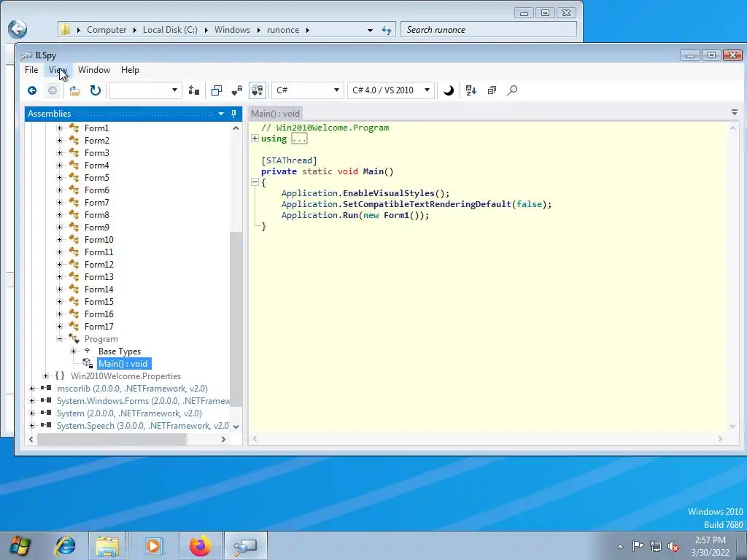Viewport: 747px width, 560px height.
Task: Click the Manage assembly lists icon
Action: coord(194,90)
